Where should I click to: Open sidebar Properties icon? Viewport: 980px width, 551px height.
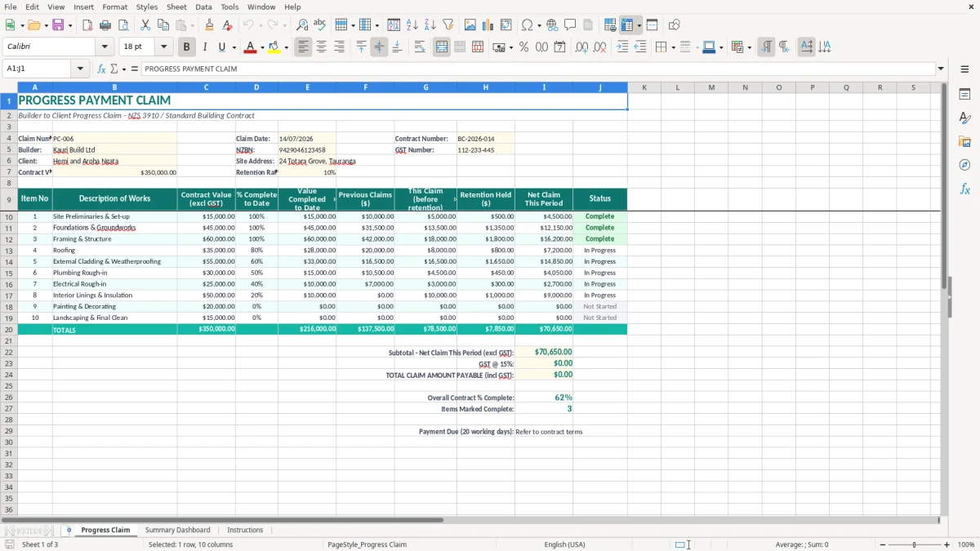(964, 94)
